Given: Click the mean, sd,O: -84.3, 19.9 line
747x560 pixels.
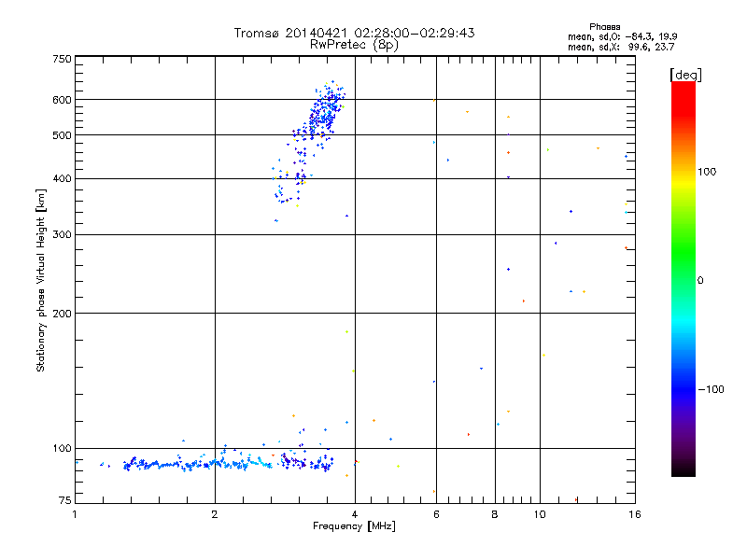Looking at the screenshot, I should coord(622,36).
